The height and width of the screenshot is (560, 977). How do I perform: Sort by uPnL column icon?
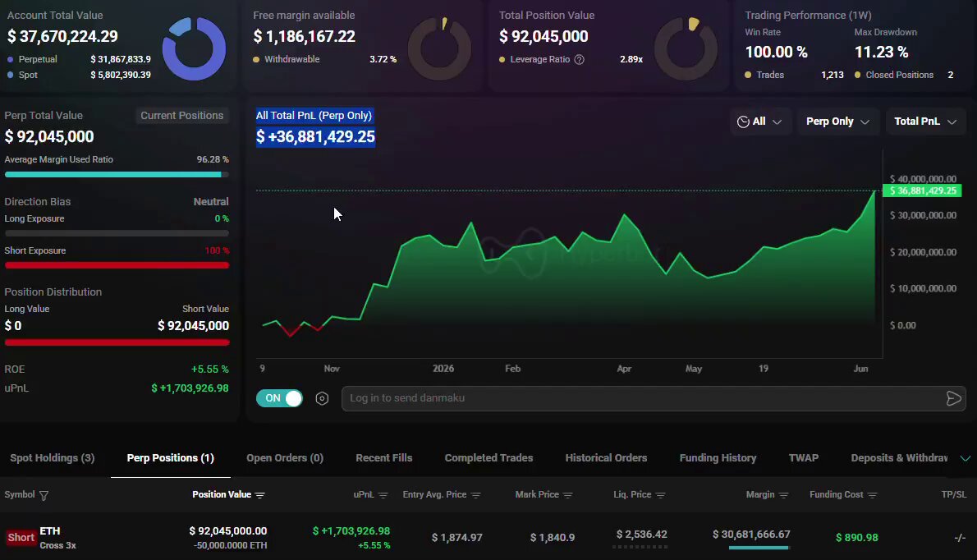383,495
